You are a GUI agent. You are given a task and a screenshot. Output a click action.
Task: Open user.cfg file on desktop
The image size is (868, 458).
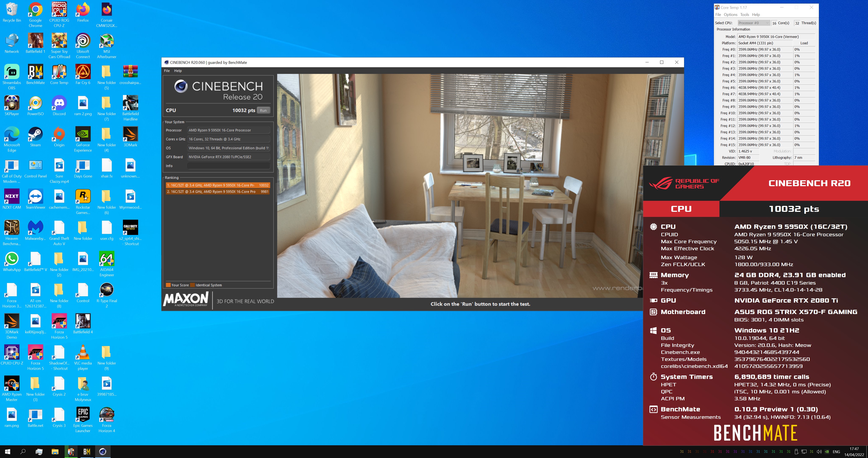coord(106,230)
